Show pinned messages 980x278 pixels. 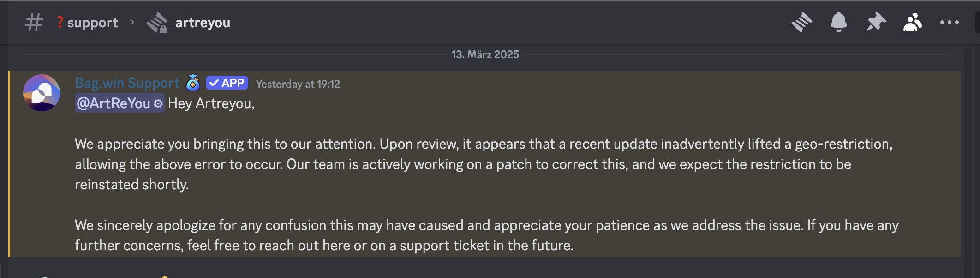(876, 22)
